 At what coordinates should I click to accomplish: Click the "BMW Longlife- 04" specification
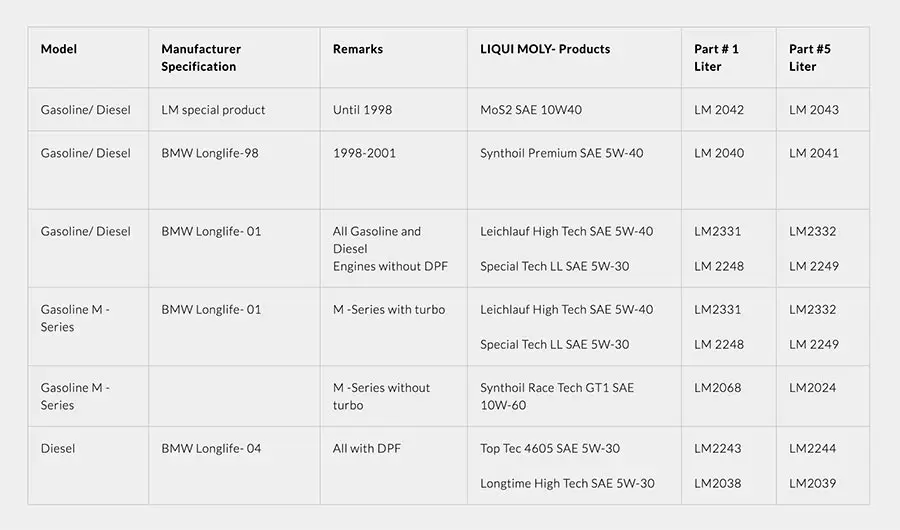coord(211,449)
